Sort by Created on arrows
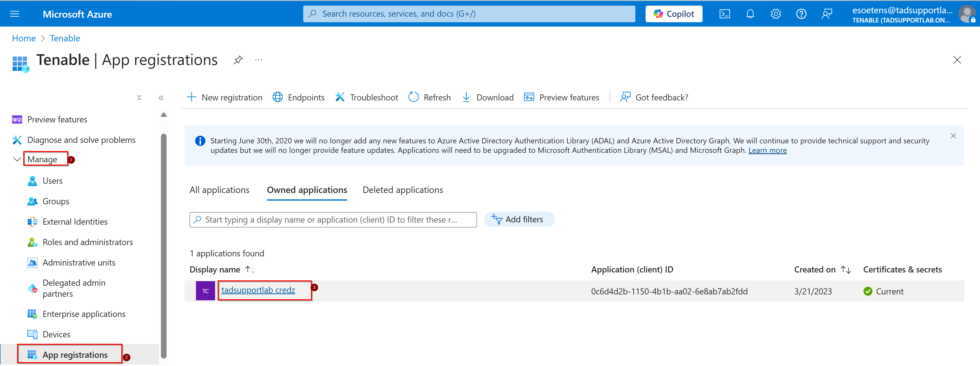The height and width of the screenshot is (366, 980). (x=846, y=270)
